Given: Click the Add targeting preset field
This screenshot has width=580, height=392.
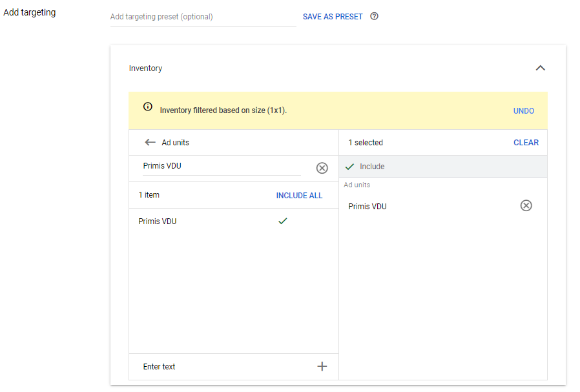Looking at the screenshot, I should pos(203,17).
